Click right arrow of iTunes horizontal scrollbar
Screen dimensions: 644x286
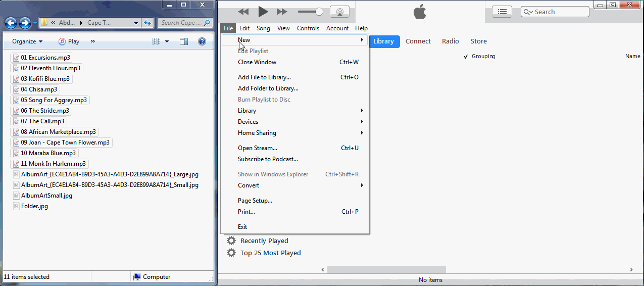[631, 270]
